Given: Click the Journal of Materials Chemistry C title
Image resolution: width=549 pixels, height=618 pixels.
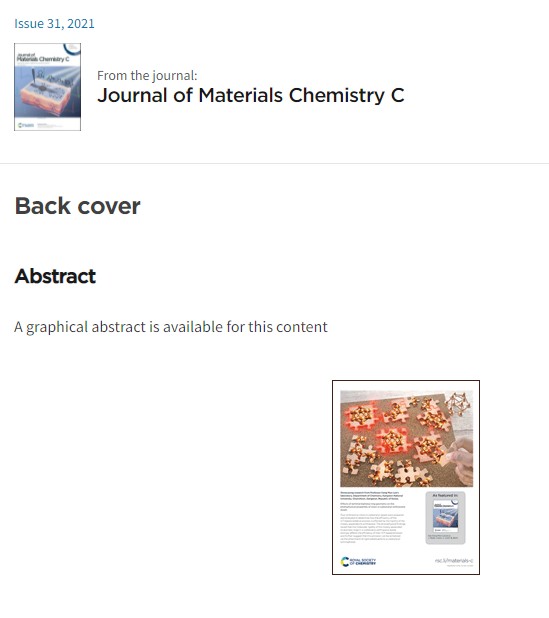Looking at the screenshot, I should [251, 95].
